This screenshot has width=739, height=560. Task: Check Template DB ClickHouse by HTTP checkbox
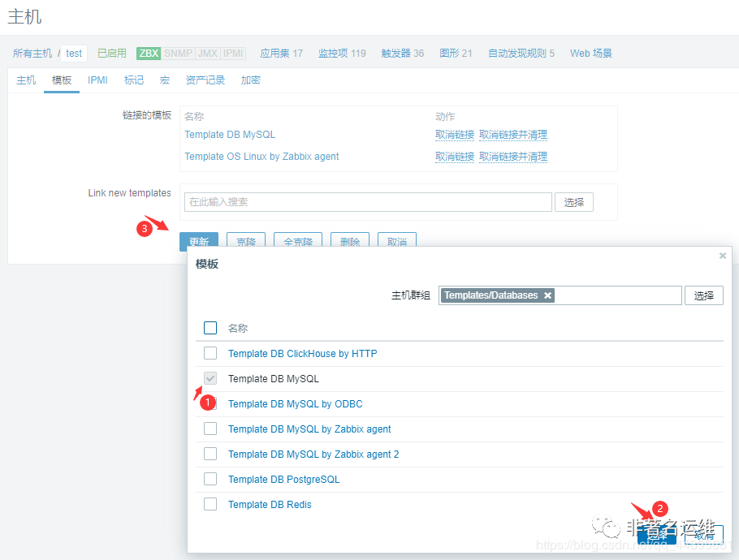[x=210, y=353]
